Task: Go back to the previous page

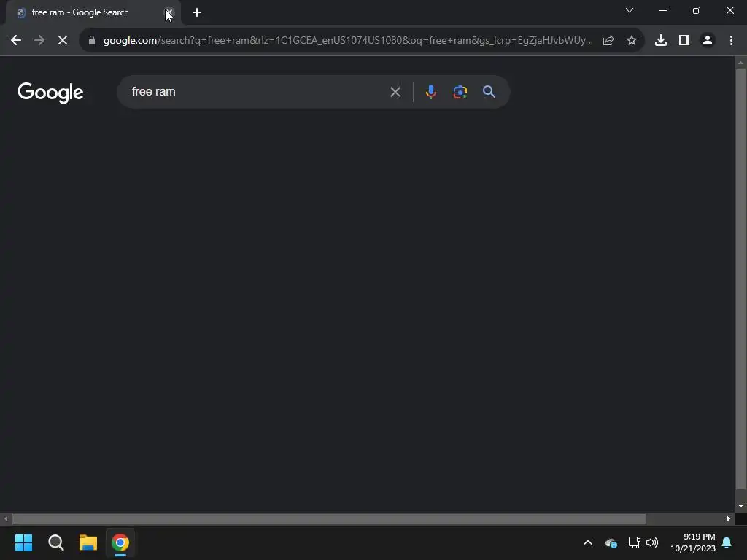Action: 16,41
